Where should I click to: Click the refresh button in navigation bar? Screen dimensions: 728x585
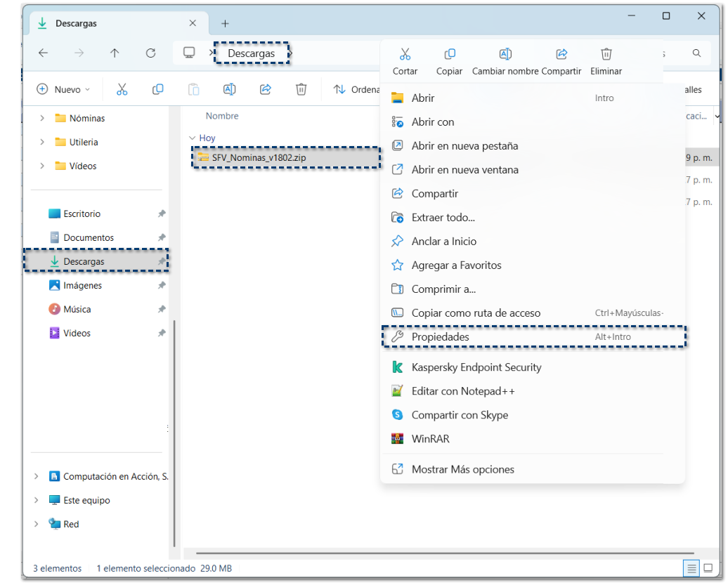[150, 53]
